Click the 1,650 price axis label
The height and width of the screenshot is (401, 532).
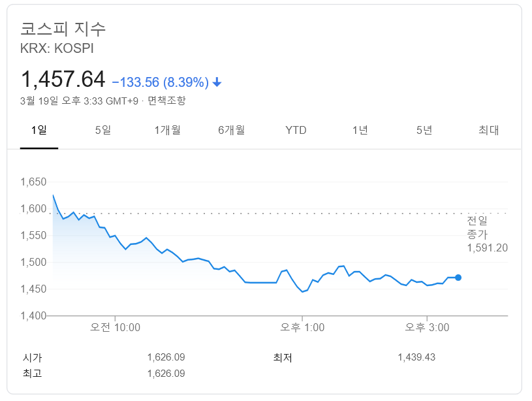click(33, 182)
